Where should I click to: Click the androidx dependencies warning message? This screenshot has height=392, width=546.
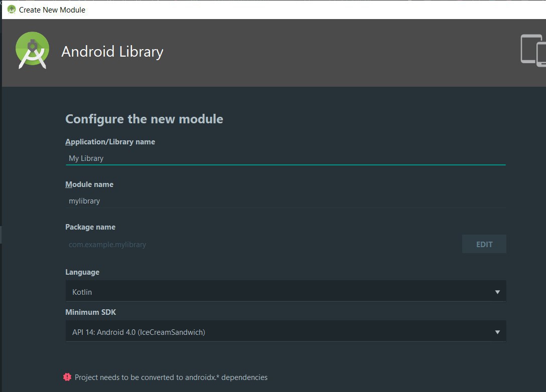tap(171, 377)
